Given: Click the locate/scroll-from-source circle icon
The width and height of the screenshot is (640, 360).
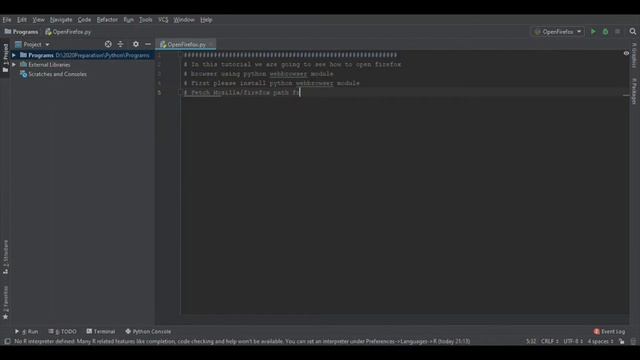Looking at the screenshot, I should pos(108,44).
